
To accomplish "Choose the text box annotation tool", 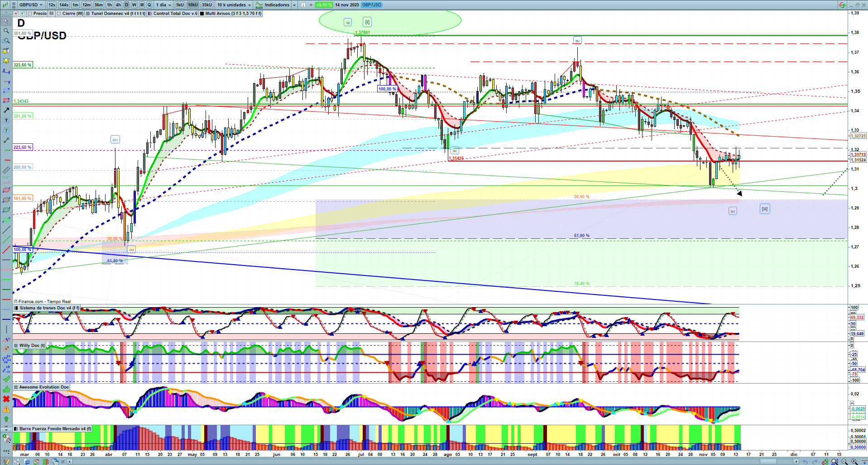I will coord(6,120).
